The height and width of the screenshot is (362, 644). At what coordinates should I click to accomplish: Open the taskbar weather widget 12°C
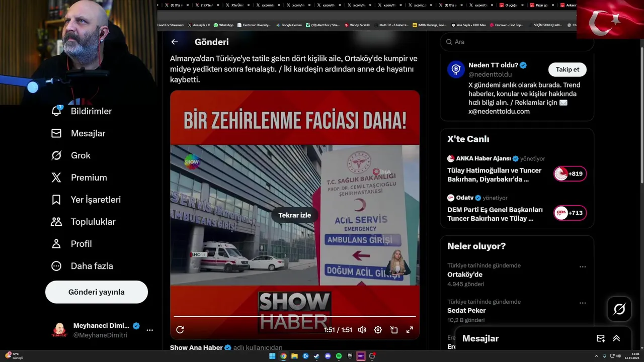pos(14,356)
